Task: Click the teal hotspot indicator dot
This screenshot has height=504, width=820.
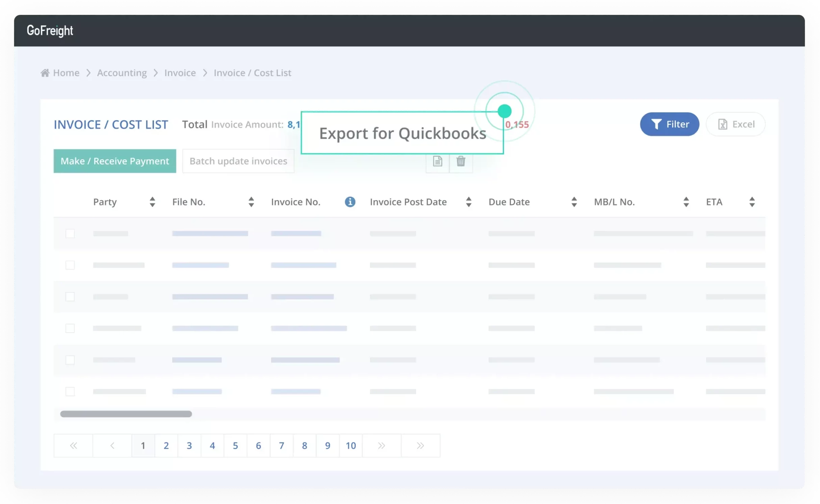Action: (504, 111)
